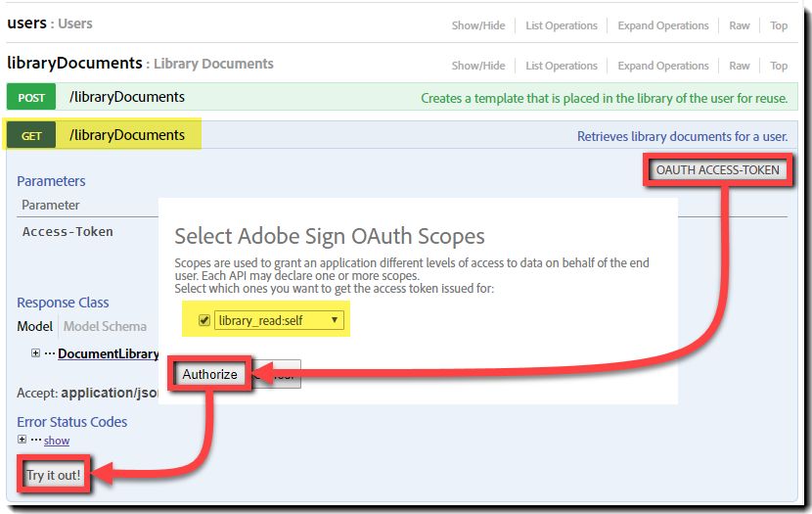Expand the Error Status Codes plus icon
Screen dimensions: 812x514
tap(22, 440)
